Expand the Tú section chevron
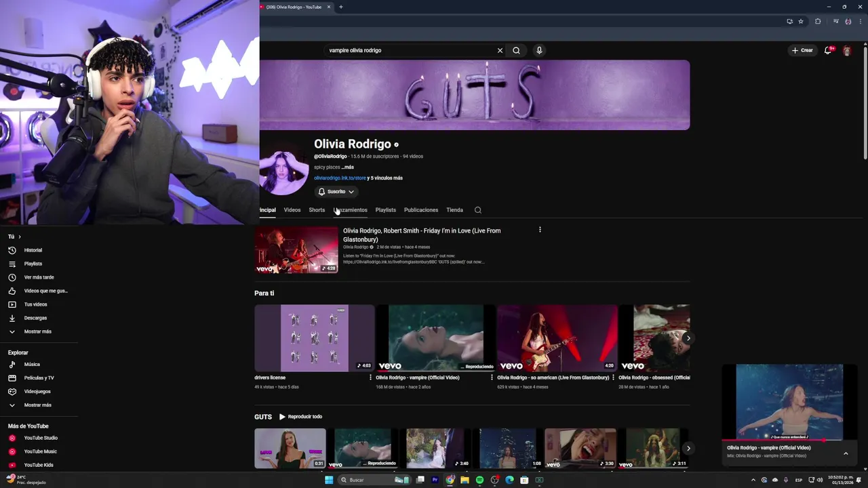868x488 pixels. (20, 237)
